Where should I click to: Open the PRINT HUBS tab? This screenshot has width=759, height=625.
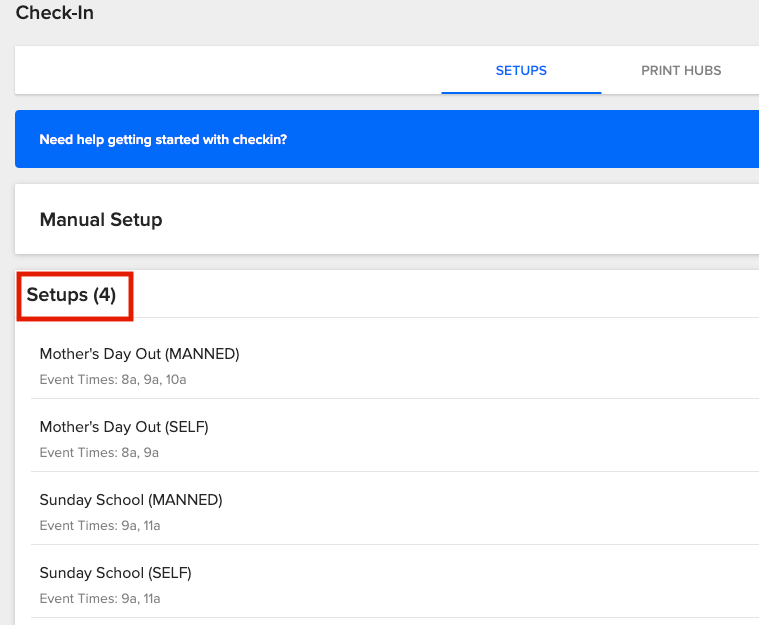681,71
